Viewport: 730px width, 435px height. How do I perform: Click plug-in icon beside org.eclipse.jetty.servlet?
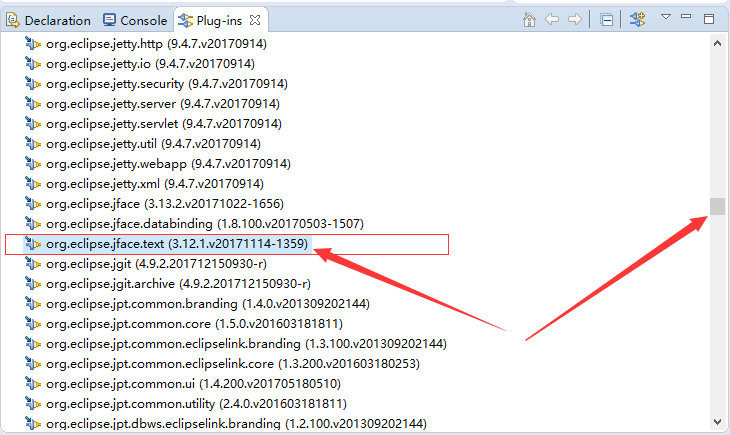click(x=33, y=124)
